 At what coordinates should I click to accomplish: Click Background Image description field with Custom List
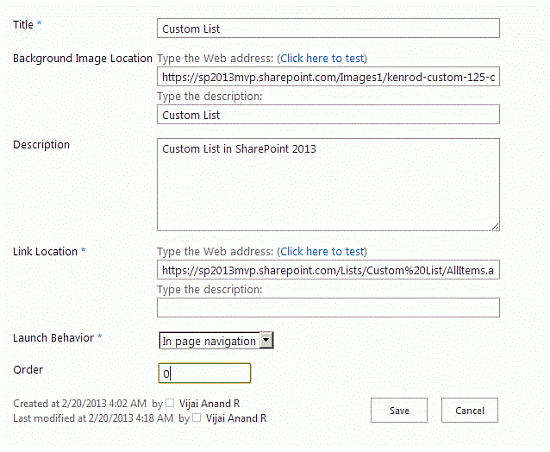click(x=328, y=114)
